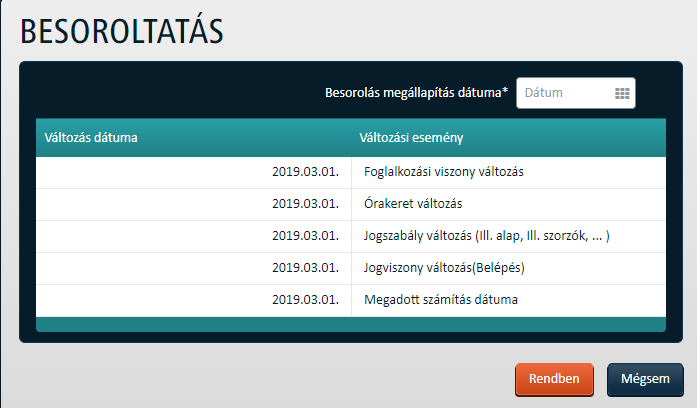Select the Megadott számítás dátuma row

(x=351, y=300)
